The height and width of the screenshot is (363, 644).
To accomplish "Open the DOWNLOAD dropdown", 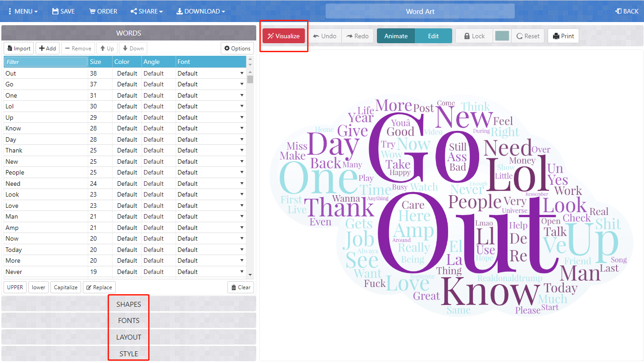I will (200, 11).
